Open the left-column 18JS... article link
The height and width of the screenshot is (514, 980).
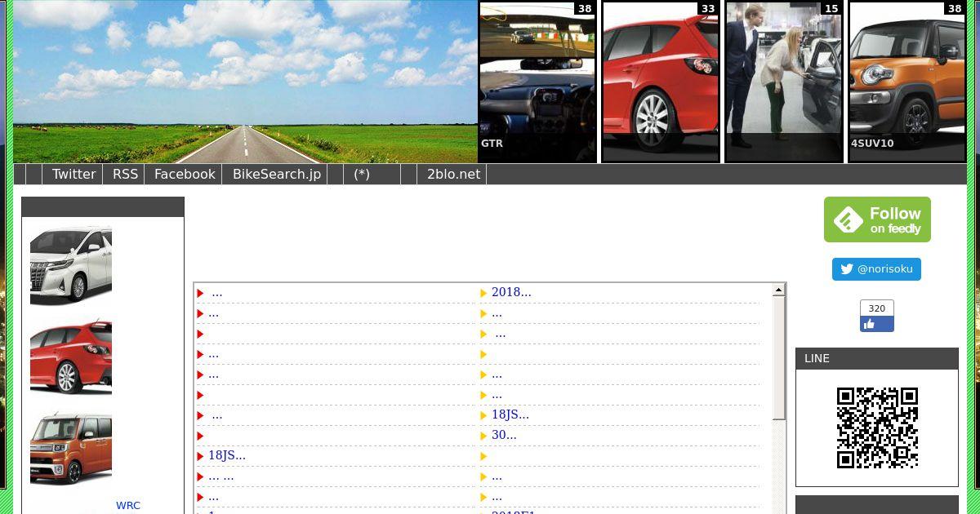click(x=227, y=455)
